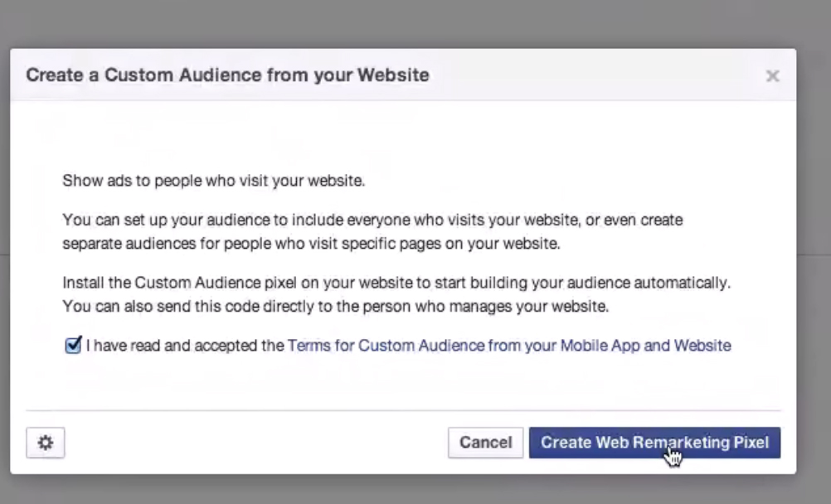Click Create Web Remarketing Pixel button
The height and width of the screenshot is (504, 831).
click(654, 443)
